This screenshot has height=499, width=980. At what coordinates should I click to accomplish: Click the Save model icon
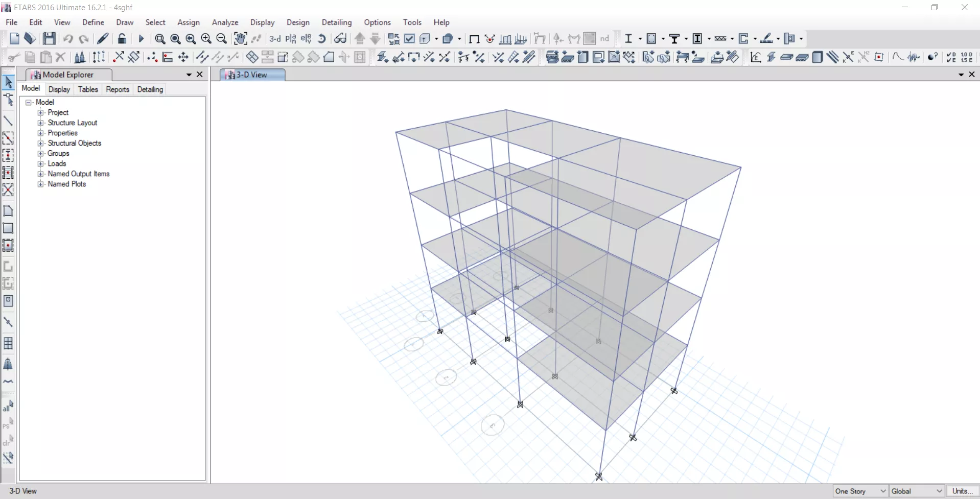point(49,39)
